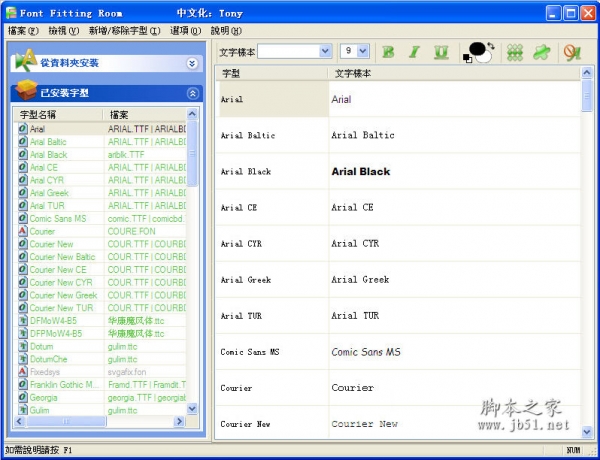Viewport: 600px width, 460px height.
Task: Click the green grid view icon
Action: coord(515,52)
